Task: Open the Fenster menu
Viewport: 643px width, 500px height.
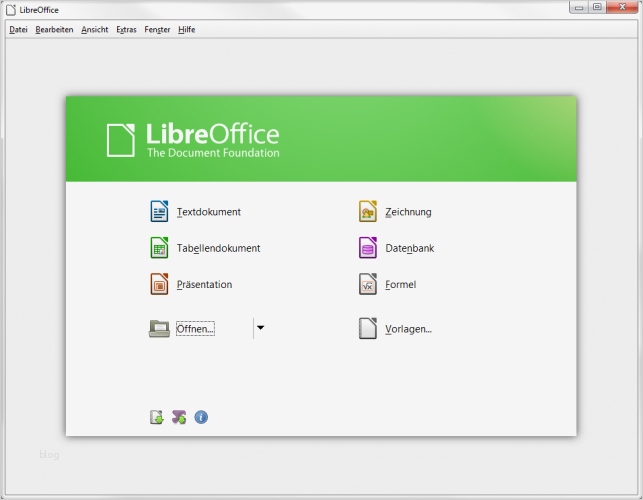Action: [x=157, y=30]
